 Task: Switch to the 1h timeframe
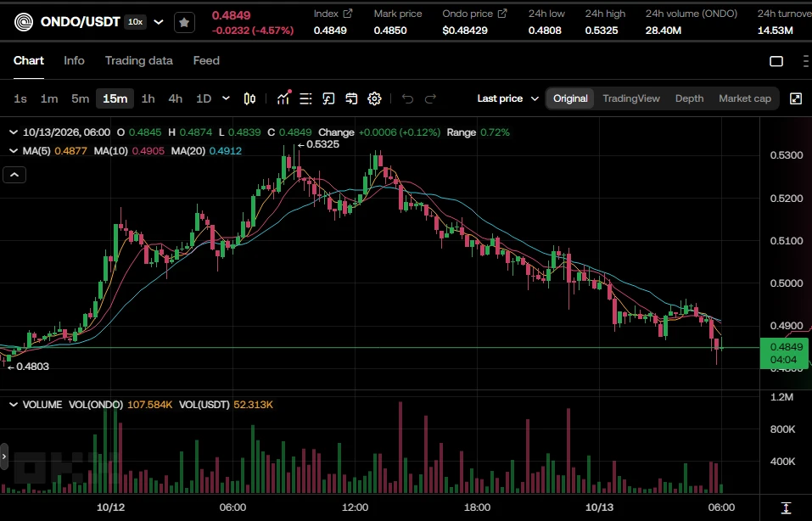click(x=148, y=98)
